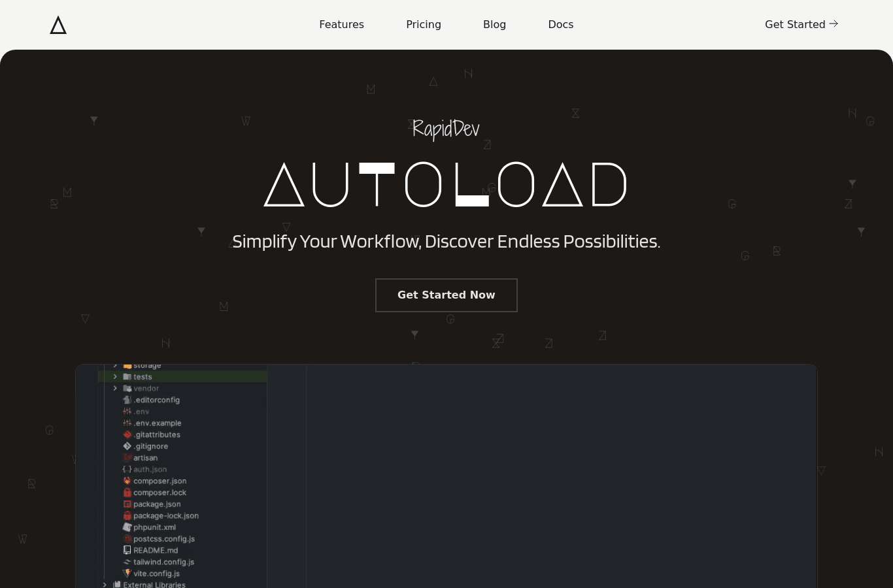Click the tests folder icon
Screen dimensions: 893x588
click(x=127, y=377)
